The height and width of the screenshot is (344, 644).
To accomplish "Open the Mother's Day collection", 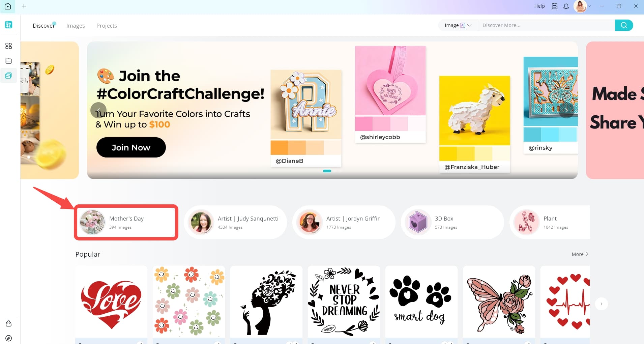I will (x=126, y=223).
